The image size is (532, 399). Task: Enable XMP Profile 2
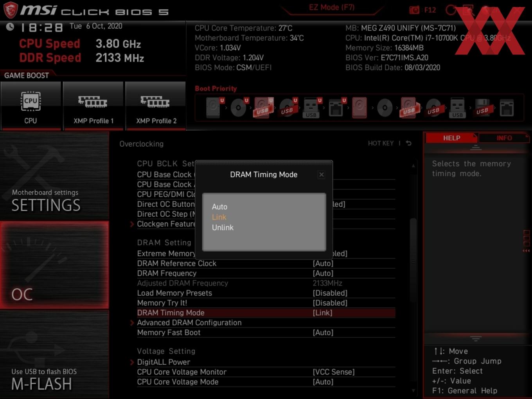coord(156,105)
